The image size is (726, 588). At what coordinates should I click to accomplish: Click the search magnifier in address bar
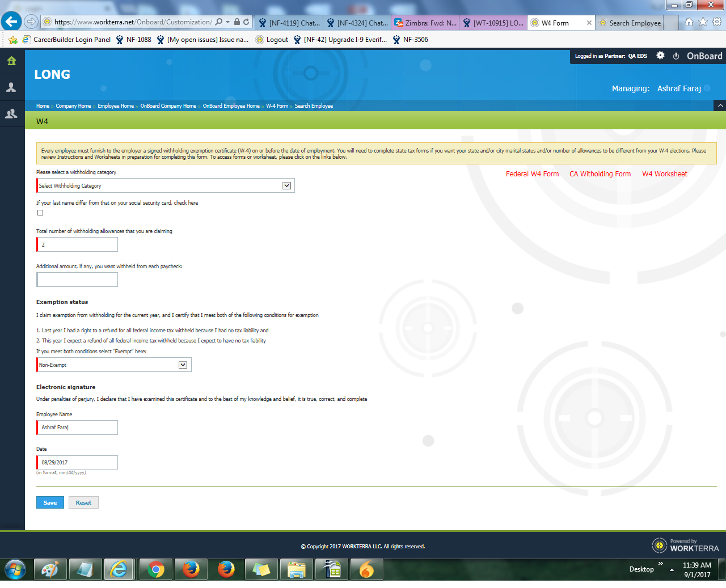pos(219,22)
